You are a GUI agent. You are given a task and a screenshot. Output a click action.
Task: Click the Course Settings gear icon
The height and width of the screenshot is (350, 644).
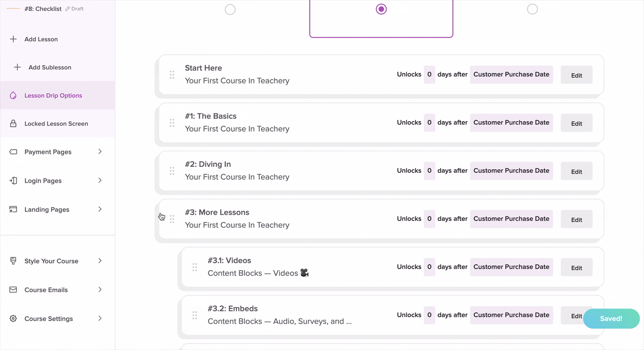pos(13,318)
